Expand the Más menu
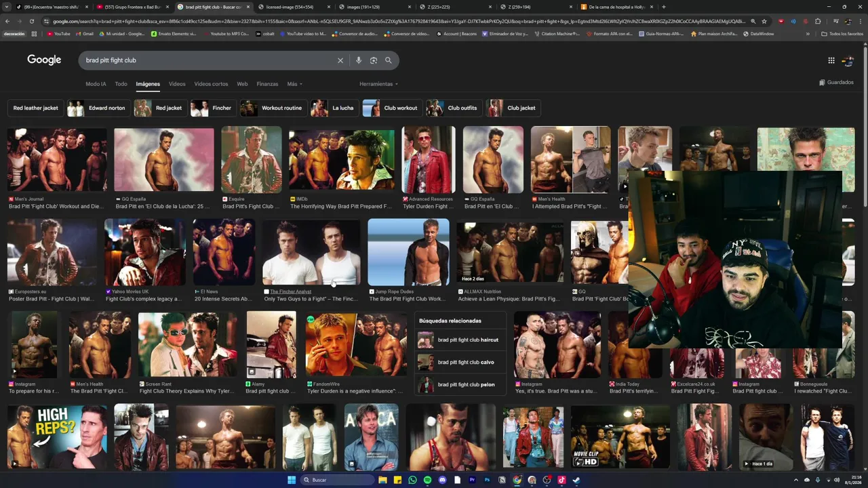The image size is (868, 488). tap(294, 84)
